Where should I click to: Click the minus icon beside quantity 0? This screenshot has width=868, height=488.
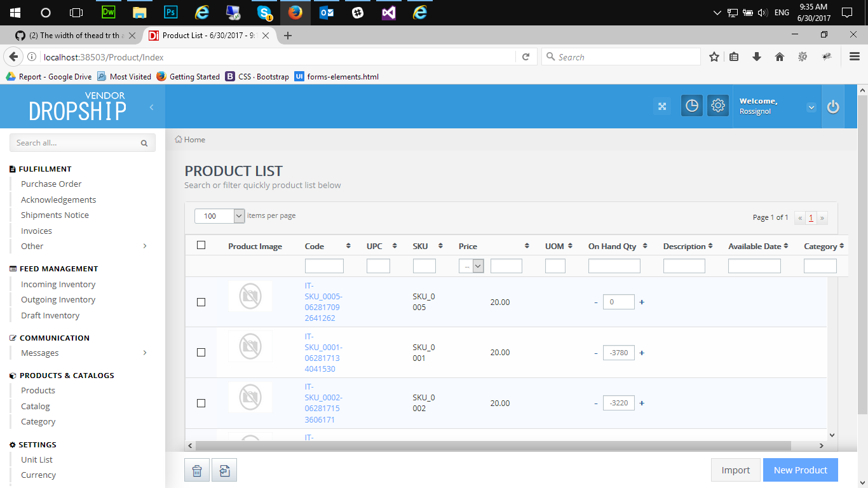(x=596, y=302)
